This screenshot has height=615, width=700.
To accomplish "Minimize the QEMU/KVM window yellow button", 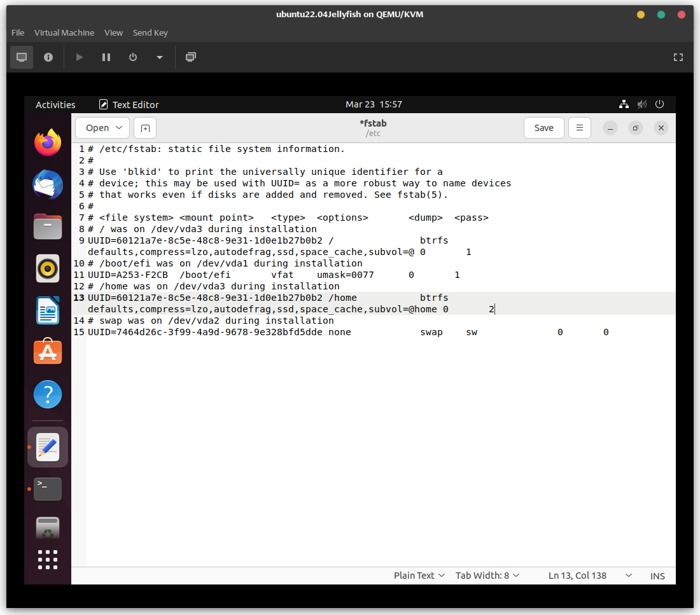I will click(641, 15).
